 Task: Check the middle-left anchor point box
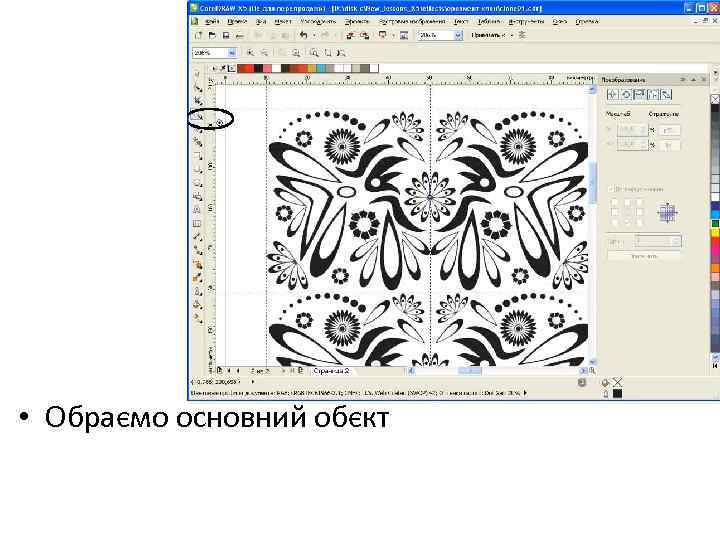click(615, 212)
